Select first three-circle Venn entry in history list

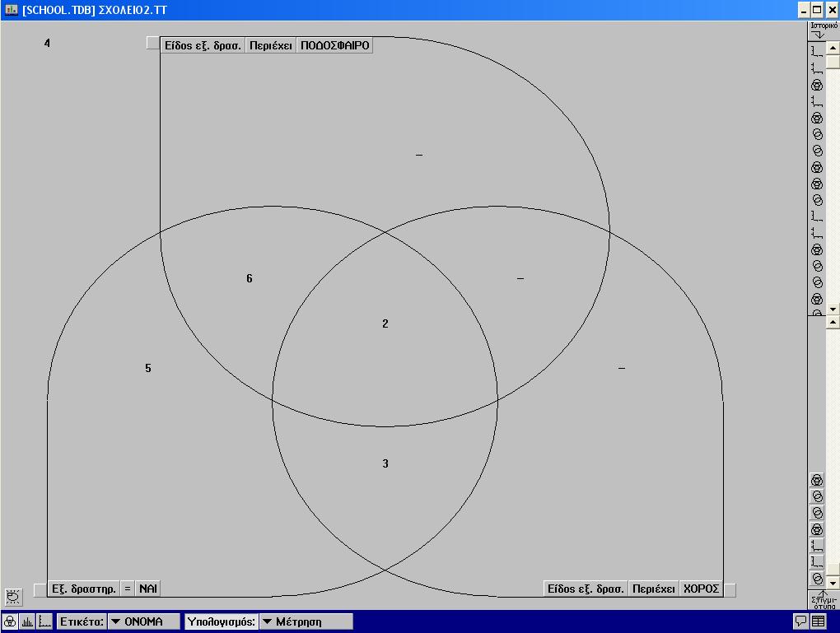click(816, 85)
